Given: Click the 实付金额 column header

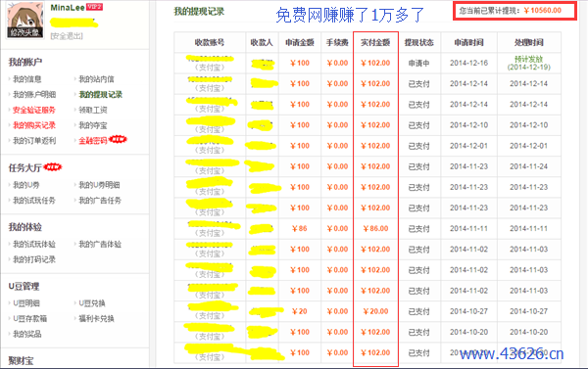Looking at the screenshot, I should [375, 42].
